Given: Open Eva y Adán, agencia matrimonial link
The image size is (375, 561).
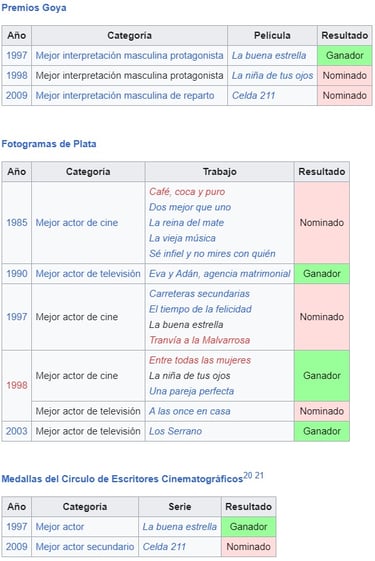Looking at the screenshot, I should [x=219, y=274].
